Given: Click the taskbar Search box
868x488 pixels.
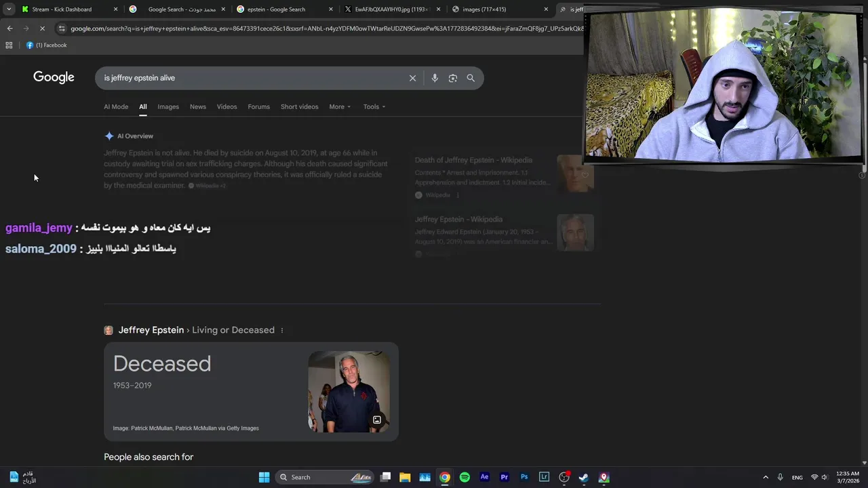Looking at the screenshot, I should click(325, 477).
